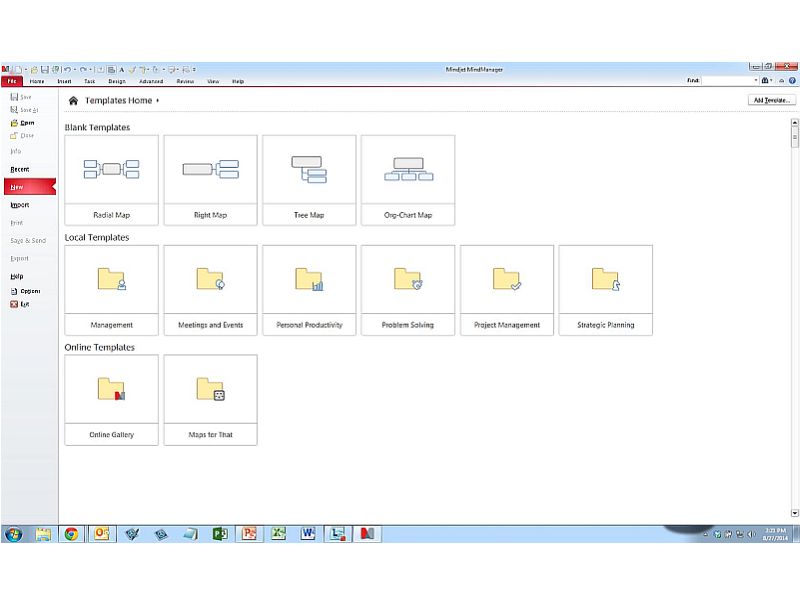
Task: Open the Strategic Planning templates folder
Action: [x=606, y=290]
